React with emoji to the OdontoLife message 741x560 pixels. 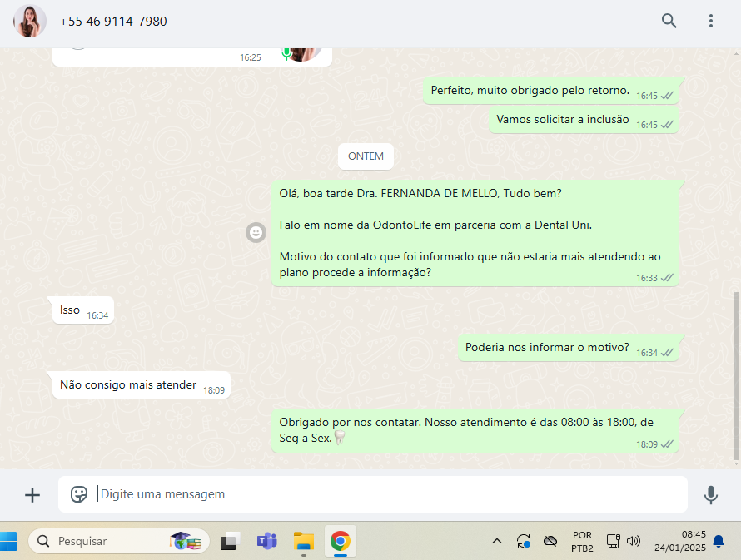[256, 232]
